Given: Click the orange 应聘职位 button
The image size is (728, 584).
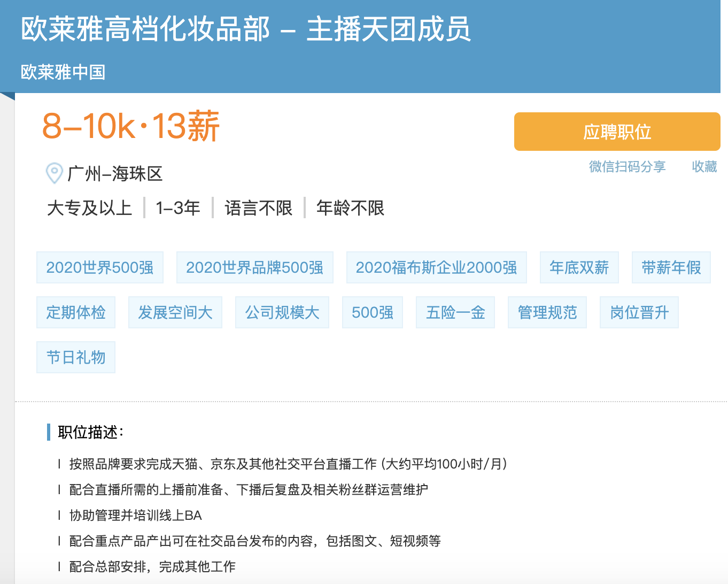Looking at the screenshot, I should point(617,132).
